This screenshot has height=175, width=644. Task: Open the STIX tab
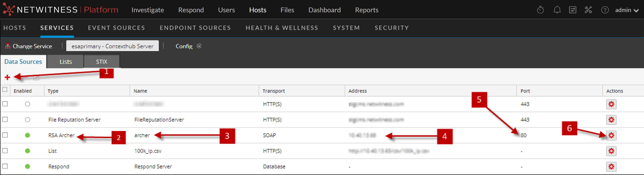point(101,62)
